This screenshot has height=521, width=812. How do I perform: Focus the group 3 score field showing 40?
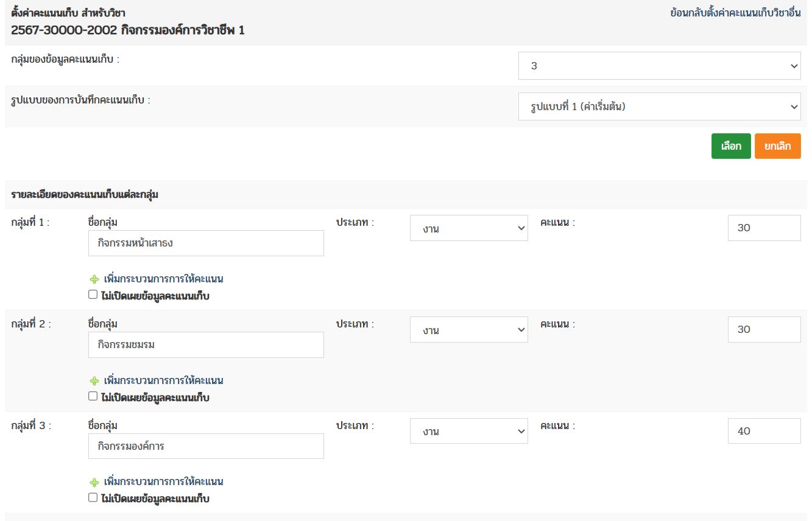pyautogui.click(x=764, y=431)
